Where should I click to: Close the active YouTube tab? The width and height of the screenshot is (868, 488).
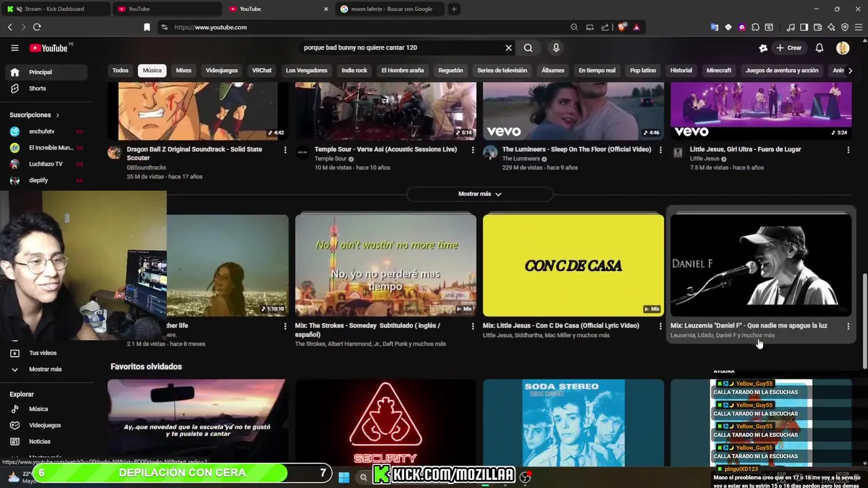[325, 9]
